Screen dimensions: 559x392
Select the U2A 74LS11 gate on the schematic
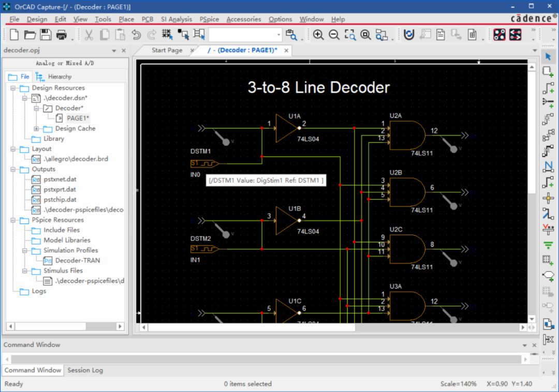[x=407, y=135]
